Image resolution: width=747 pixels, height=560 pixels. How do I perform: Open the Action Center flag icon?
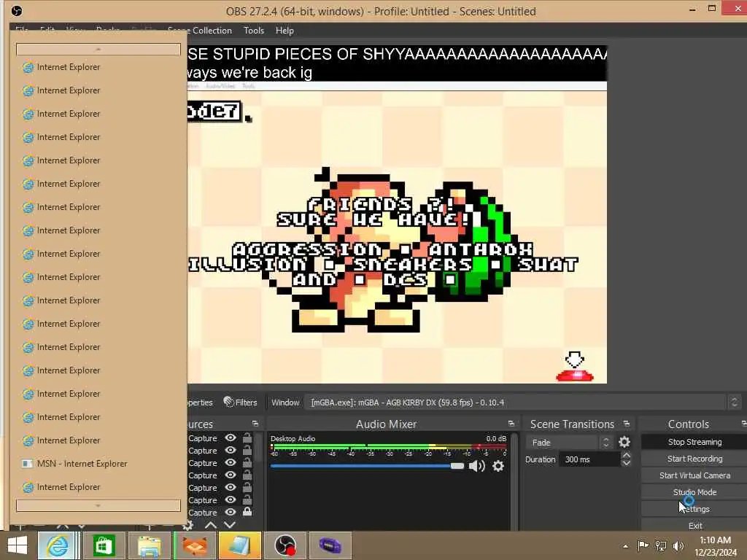point(643,545)
